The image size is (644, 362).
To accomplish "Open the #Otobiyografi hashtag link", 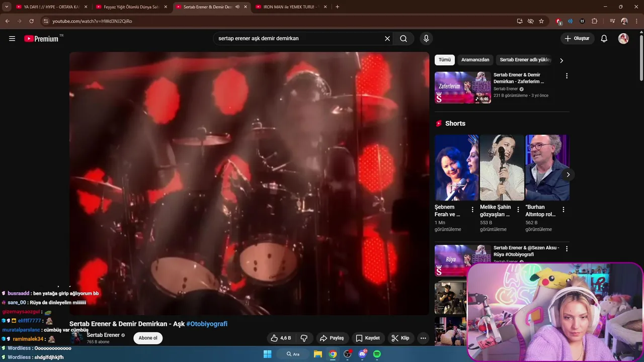I will coord(207,324).
